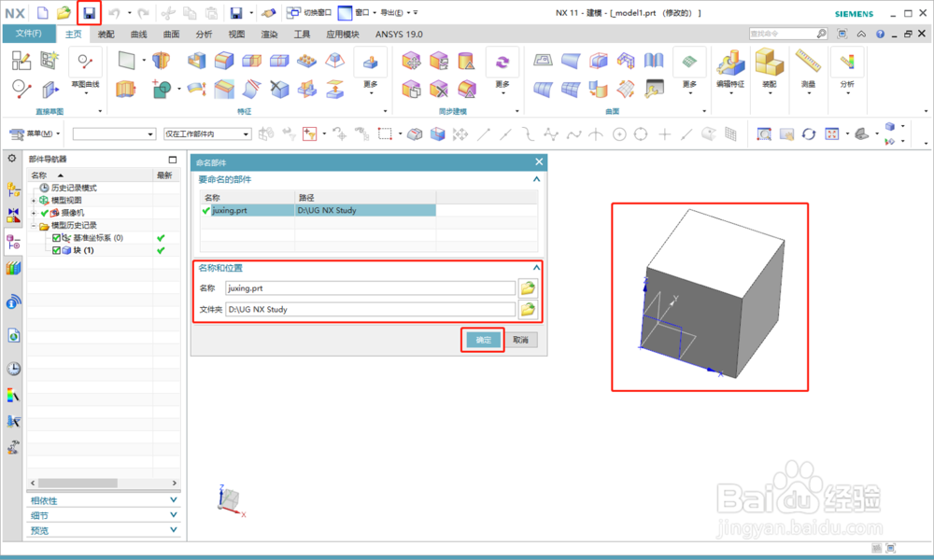This screenshot has width=934, height=560.
Task: Click the constraint navigator sidebar icon
Action: click(13, 216)
